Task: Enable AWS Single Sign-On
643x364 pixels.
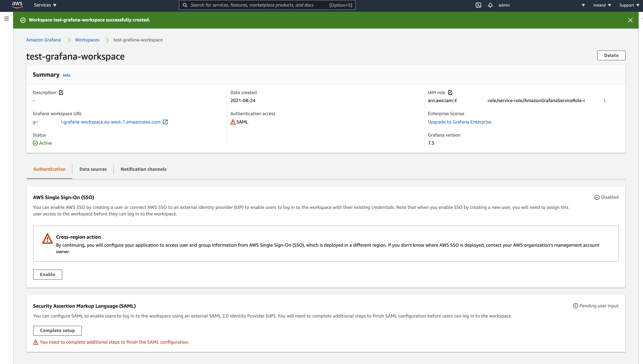Action: pyautogui.click(x=47, y=274)
